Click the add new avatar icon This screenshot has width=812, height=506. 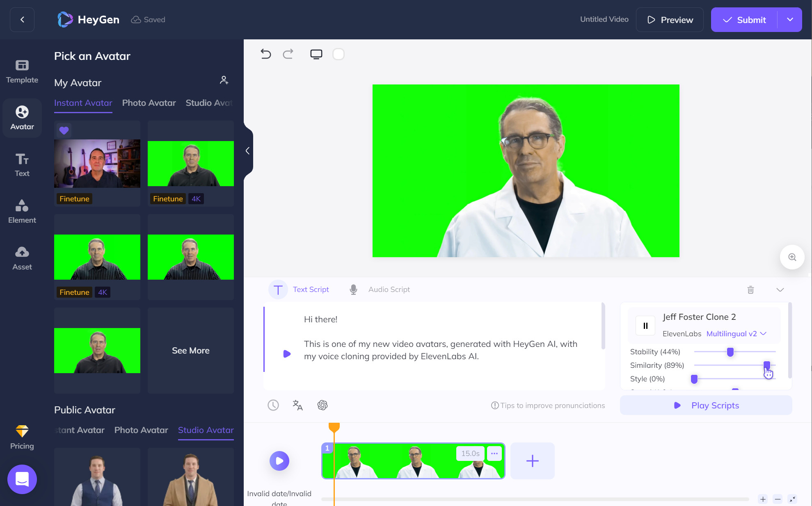tap(224, 80)
